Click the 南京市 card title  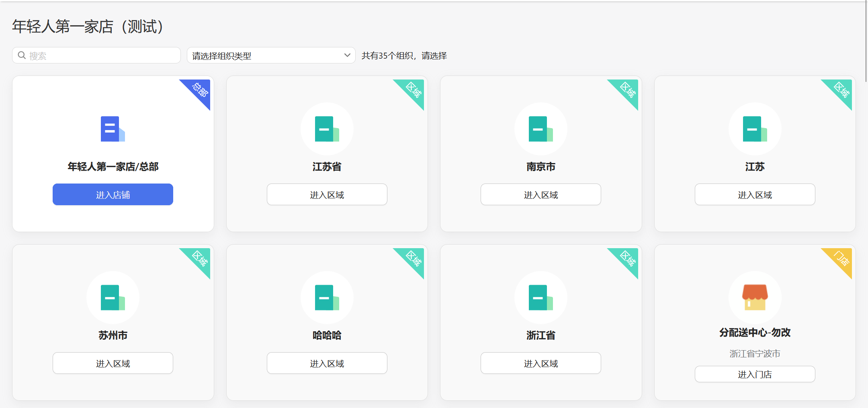point(541,167)
